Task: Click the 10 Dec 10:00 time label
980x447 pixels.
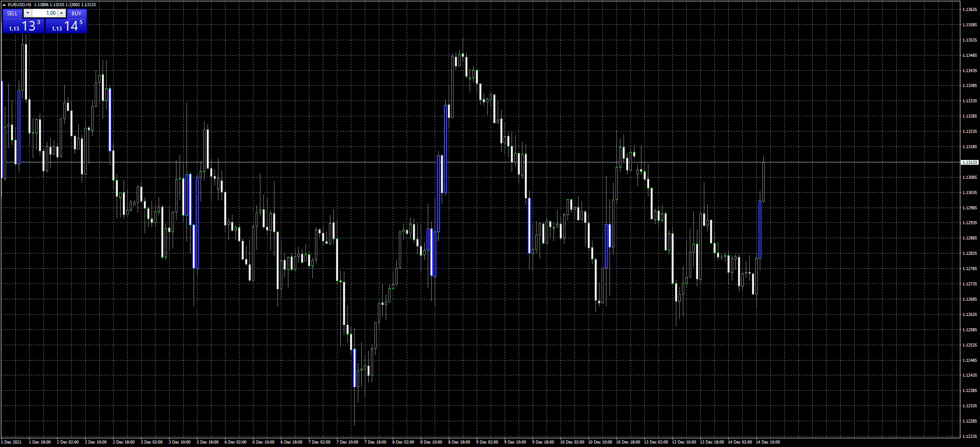Action: click(600, 442)
